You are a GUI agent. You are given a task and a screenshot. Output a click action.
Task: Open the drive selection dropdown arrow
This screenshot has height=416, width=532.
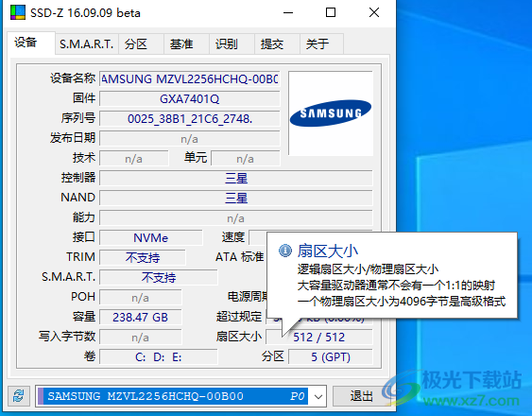(x=318, y=396)
